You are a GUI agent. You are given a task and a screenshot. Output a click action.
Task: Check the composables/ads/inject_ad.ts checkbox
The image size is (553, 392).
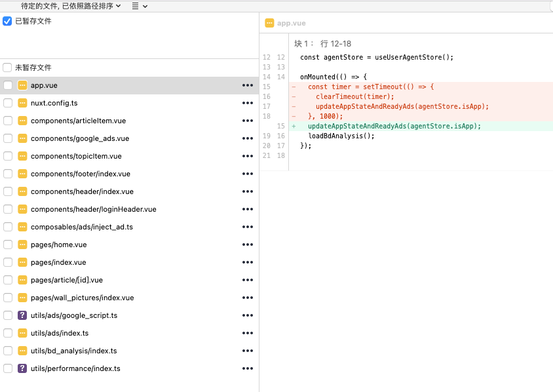point(8,227)
